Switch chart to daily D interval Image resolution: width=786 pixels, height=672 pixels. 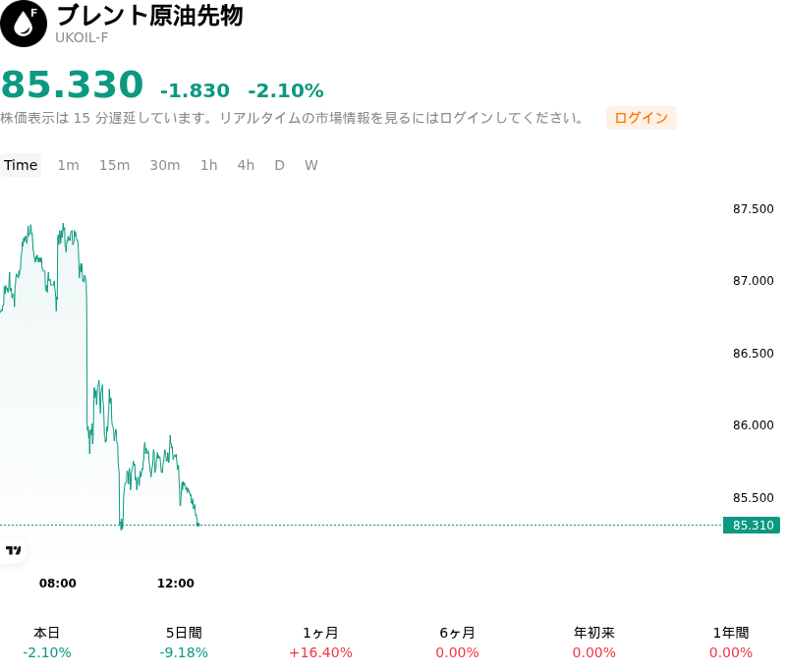[x=280, y=165]
